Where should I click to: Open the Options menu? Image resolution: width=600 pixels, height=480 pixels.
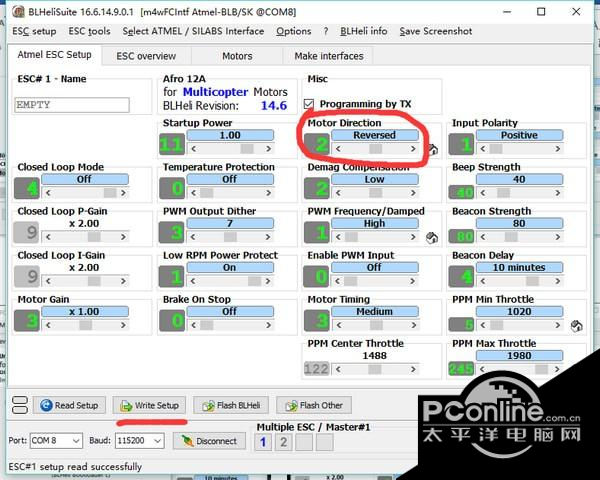click(x=293, y=31)
